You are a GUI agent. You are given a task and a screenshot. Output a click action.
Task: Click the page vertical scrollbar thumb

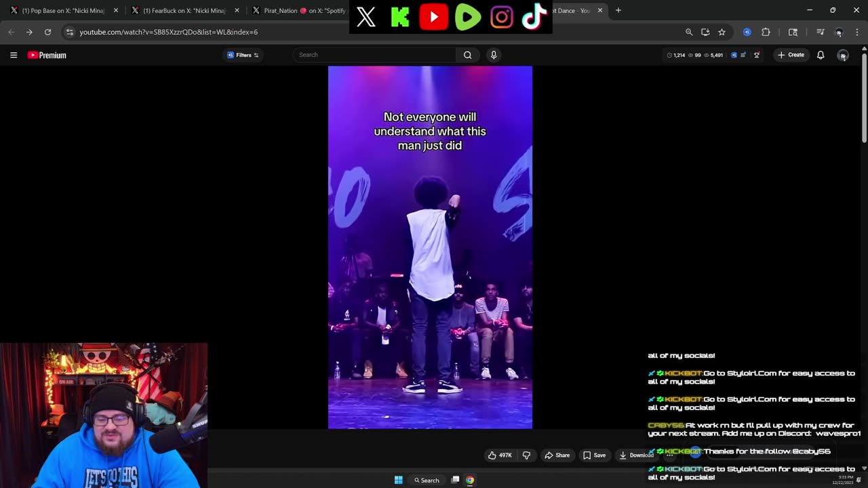[864, 98]
